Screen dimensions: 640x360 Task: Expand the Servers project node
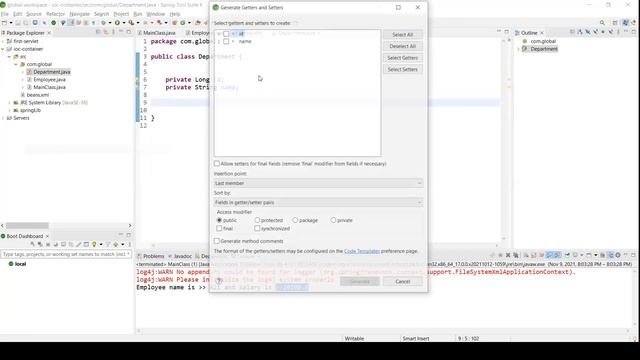click(3, 118)
